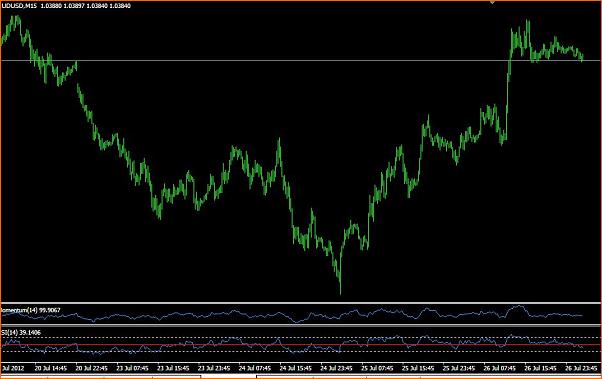This screenshot has width=602, height=379.
Task: Click the UDUSD,M15 chart title text
Action: pos(19,6)
